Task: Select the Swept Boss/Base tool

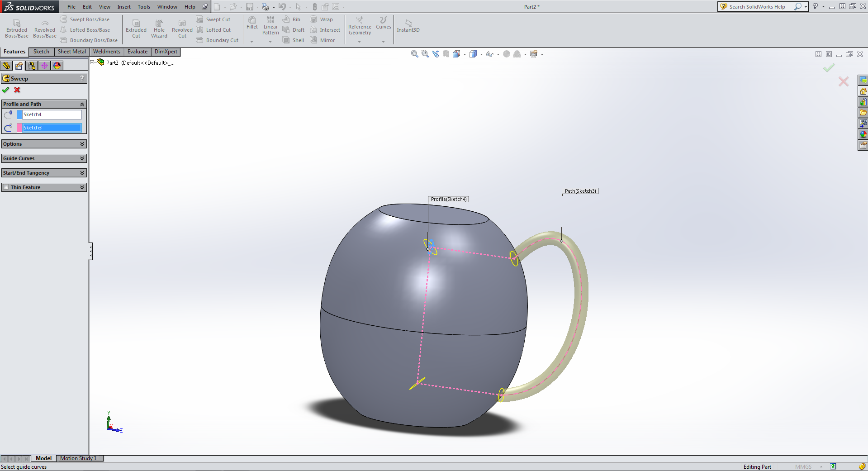Action: (85, 19)
